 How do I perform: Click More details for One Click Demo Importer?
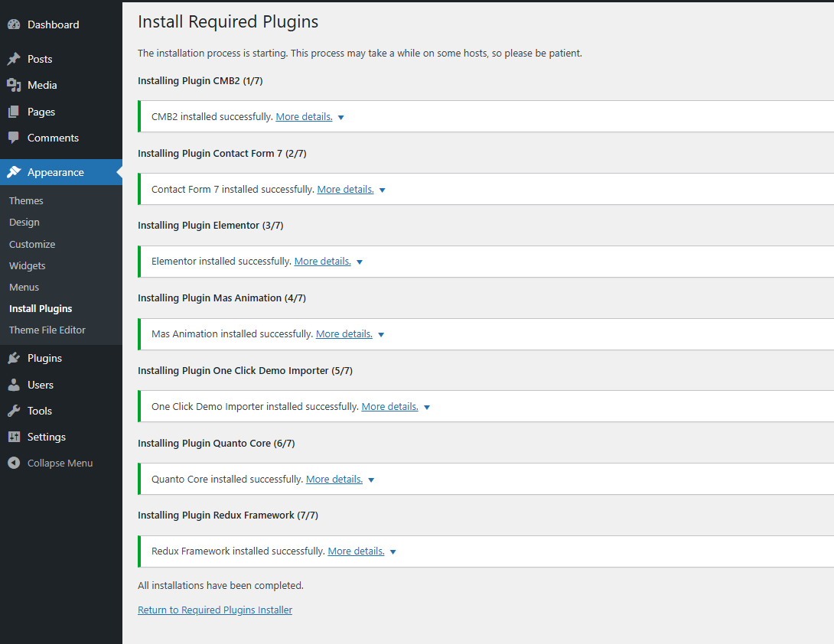click(390, 406)
